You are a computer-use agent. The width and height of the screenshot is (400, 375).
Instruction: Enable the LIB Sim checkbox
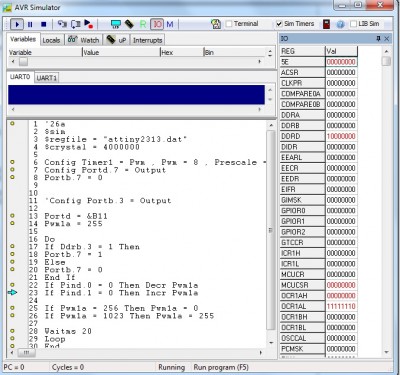pos(354,24)
